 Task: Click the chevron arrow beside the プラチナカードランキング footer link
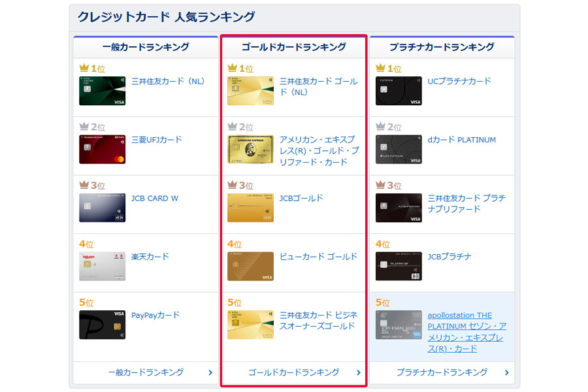click(x=506, y=373)
